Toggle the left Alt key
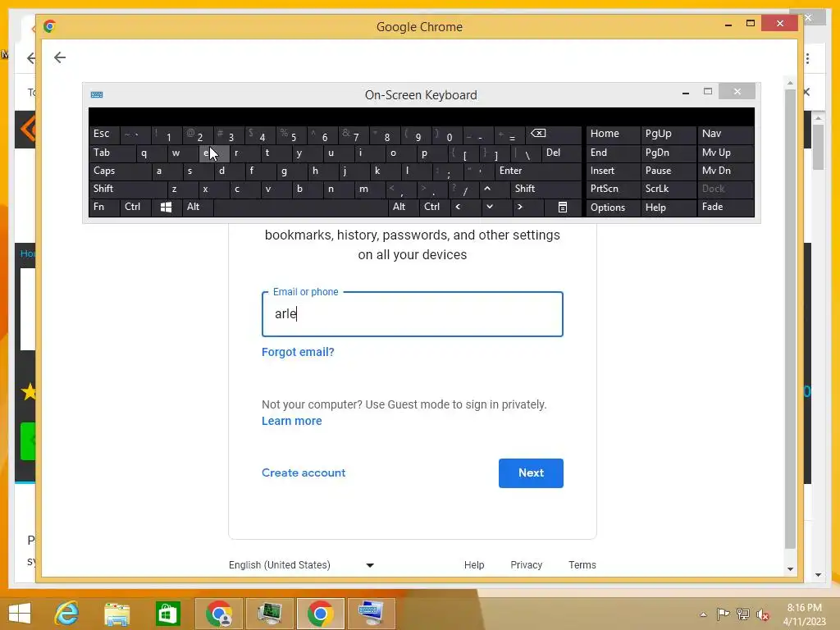Viewport: 840px width, 630px height. click(197, 207)
